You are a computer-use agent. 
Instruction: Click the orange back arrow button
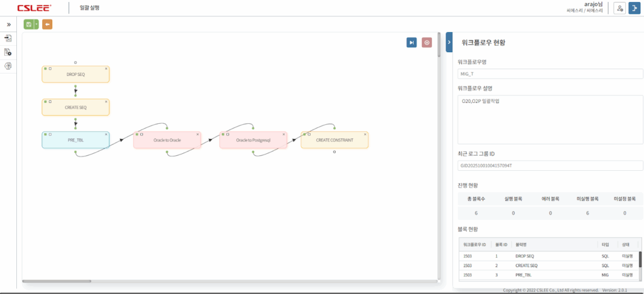click(x=47, y=24)
